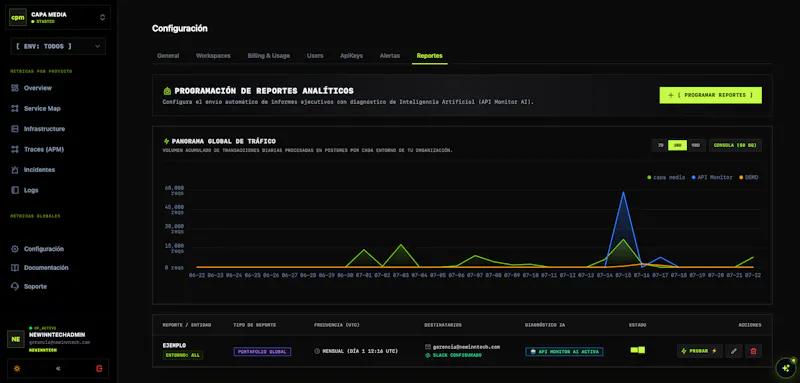This screenshot has height=383, width=800.
Task: Click the Service Map sidebar icon
Action: pos(15,109)
